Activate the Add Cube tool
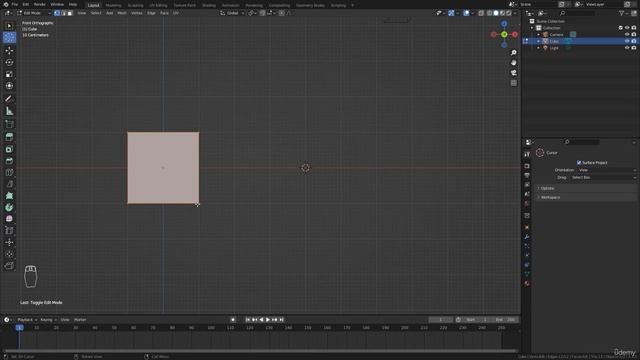The height and width of the screenshot is (360, 640). [x=9, y=124]
